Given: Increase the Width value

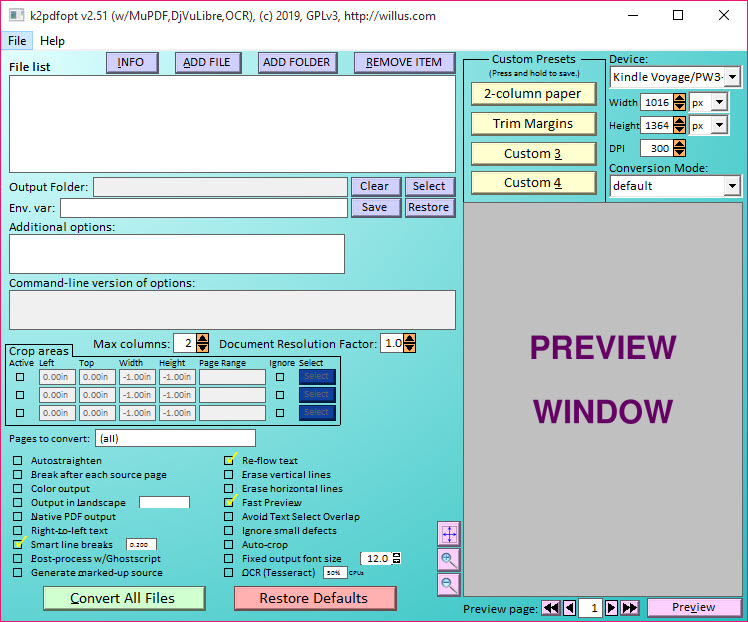Looking at the screenshot, I should (680, 98).
